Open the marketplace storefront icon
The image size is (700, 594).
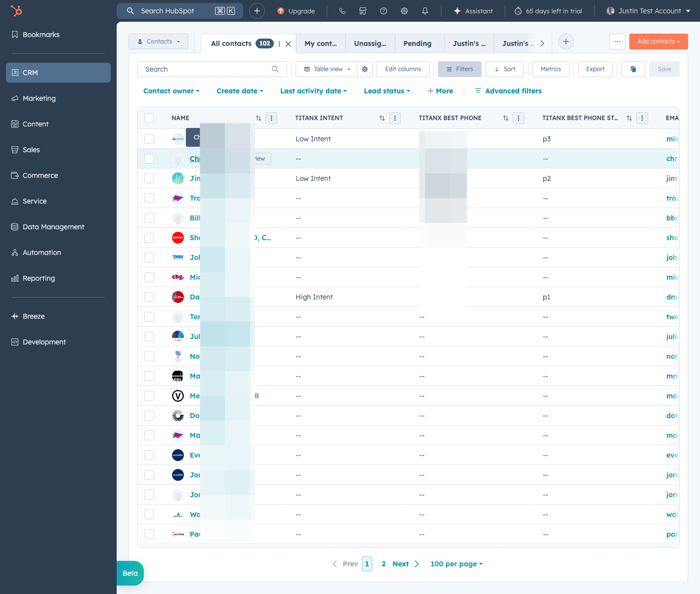coord(363,11)
